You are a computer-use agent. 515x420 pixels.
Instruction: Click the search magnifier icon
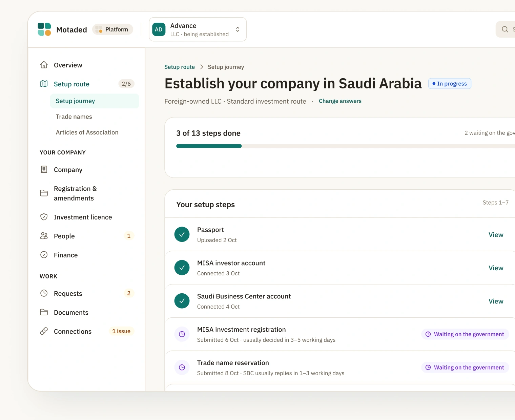505,29
